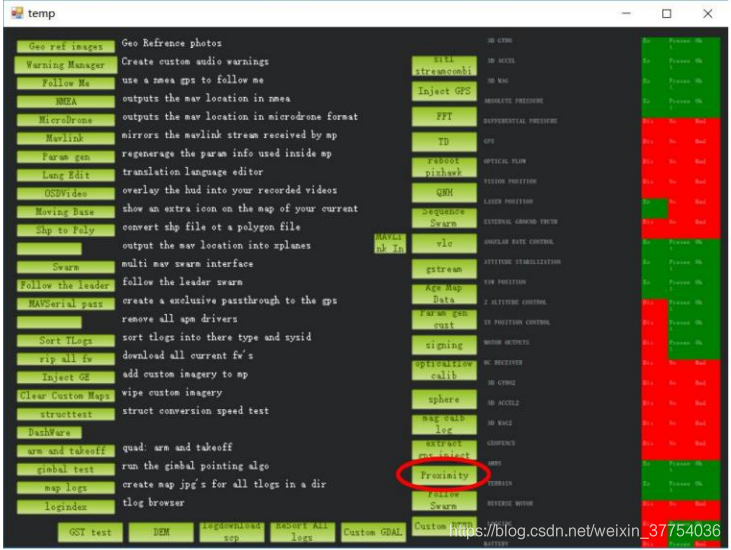Image resolution: width=731 pixels, height=550 pixels.
Task: Click the TD button
Action: pyautogui.click(x=444, y=142)
